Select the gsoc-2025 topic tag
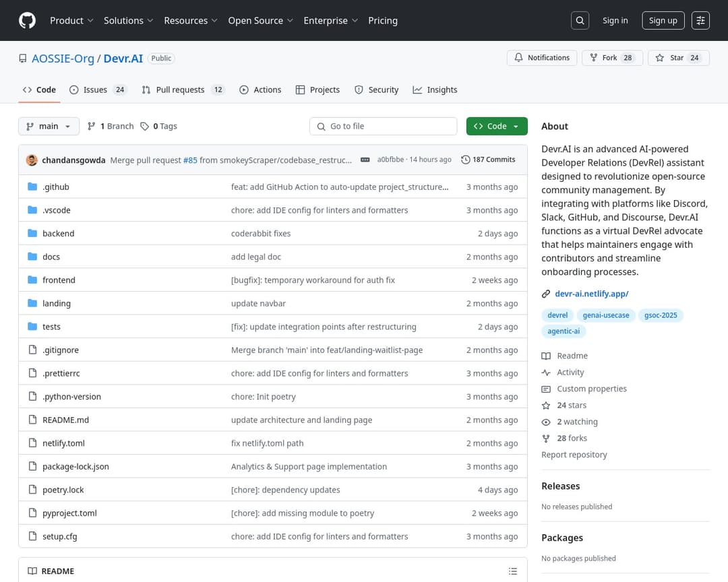Screen dimensions: 728x582 point(661,315)
